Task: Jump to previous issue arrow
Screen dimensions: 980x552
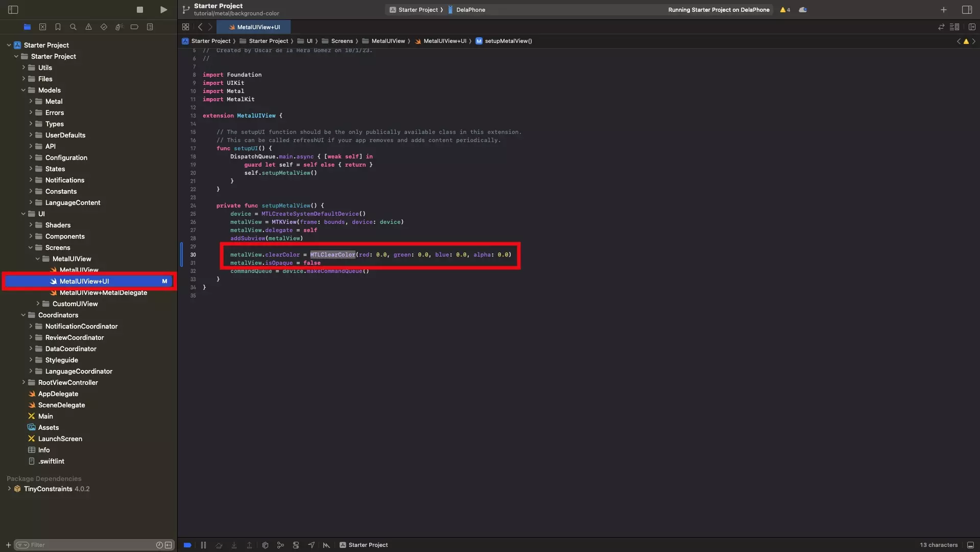Action: click(x=959, y=41)
